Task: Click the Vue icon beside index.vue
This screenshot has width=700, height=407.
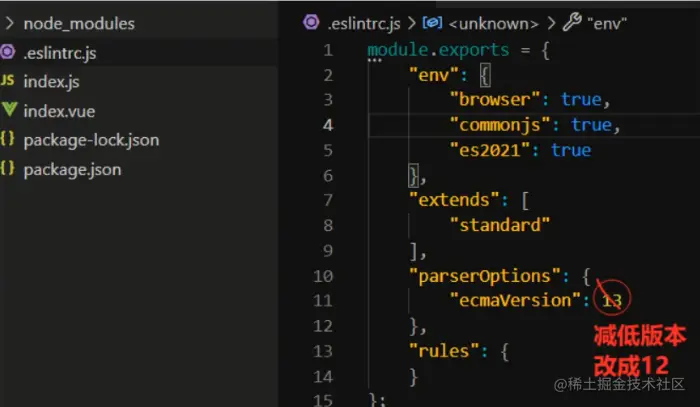Action: click(9, 109)
